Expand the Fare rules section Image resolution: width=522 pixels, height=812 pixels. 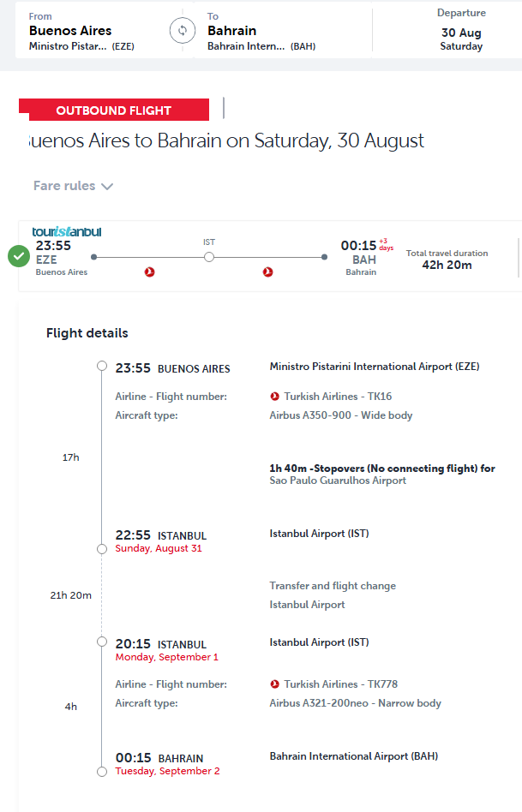tap(73, 186)
